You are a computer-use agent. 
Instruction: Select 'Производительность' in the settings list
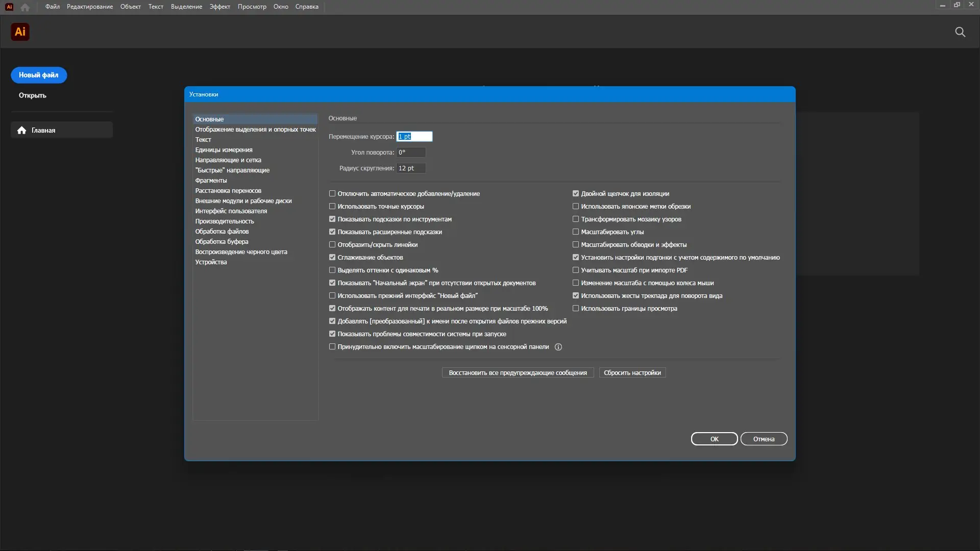pyautogui.click(x=224, y=221)
